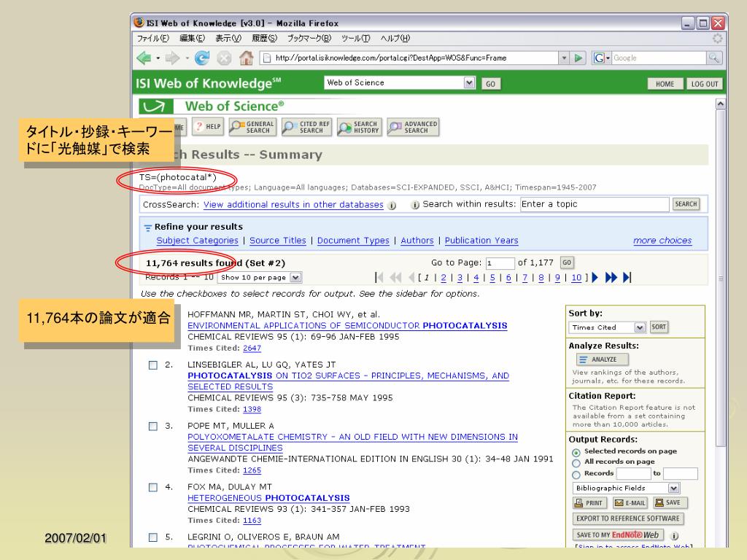Click the browser Forward arrow icon
747x560 pixels.
pyautogui.click(x=172, y=58)
